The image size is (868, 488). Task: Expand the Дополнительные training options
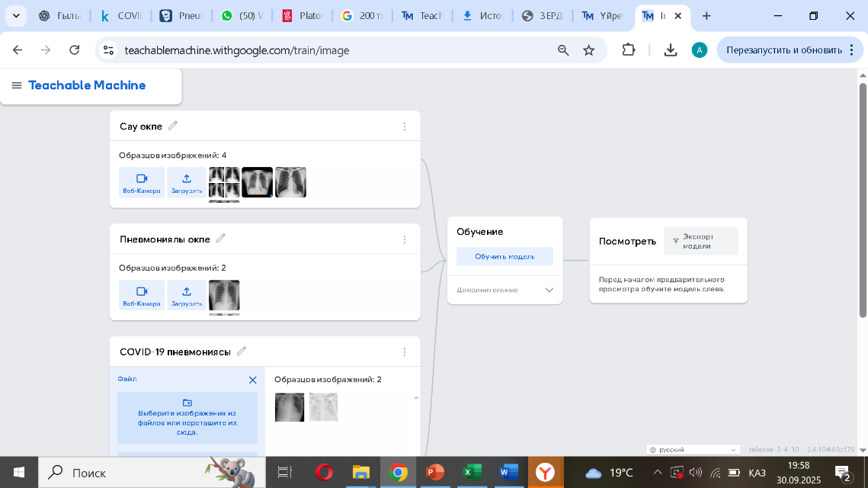tap(504, 290)
